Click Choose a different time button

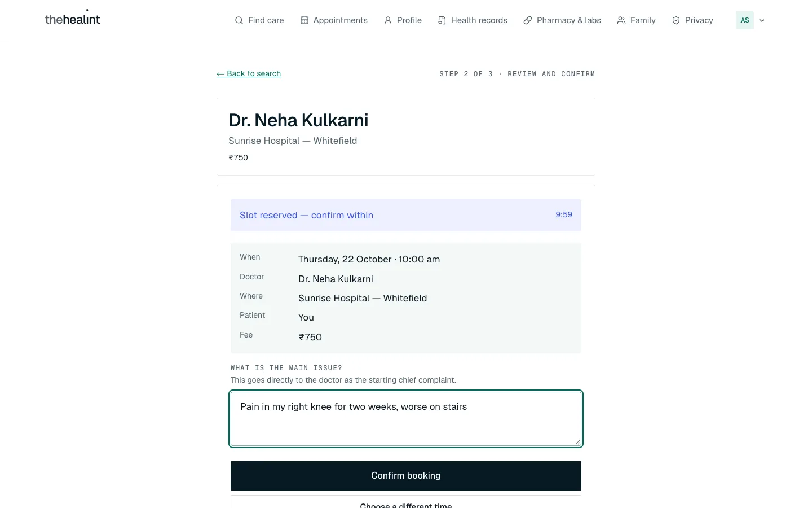coord(406,502)
